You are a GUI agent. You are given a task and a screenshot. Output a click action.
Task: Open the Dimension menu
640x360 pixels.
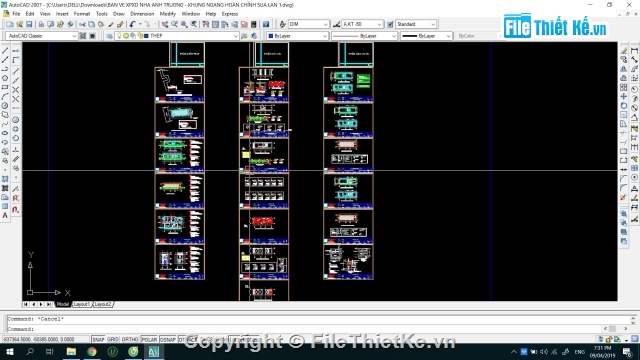click(x=142, y=14)
